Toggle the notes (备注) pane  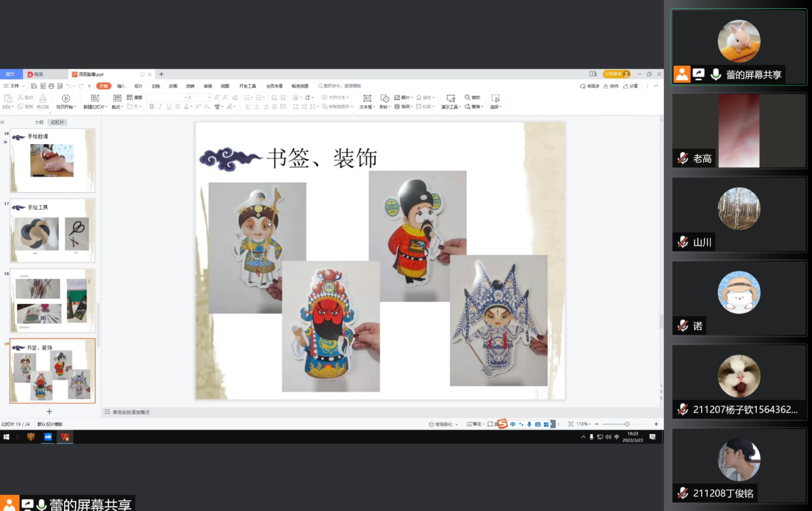tap(474, 424)
